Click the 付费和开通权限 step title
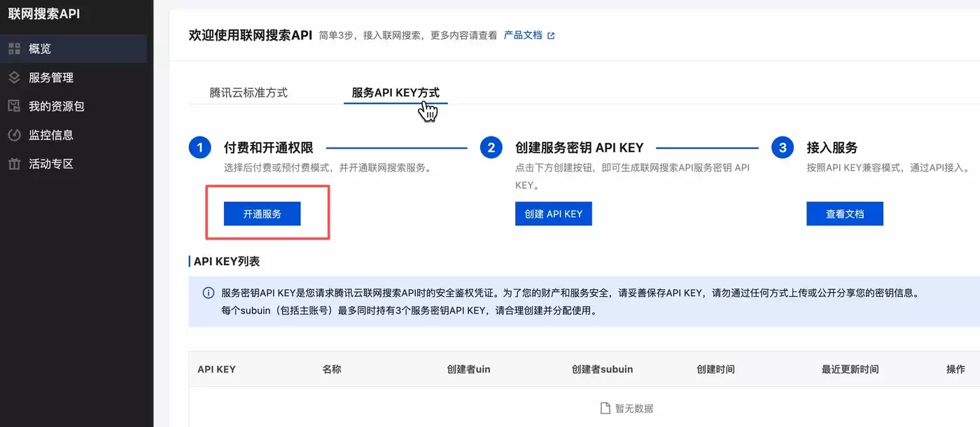Screen dimensions: 980x427 pos(268,148)
